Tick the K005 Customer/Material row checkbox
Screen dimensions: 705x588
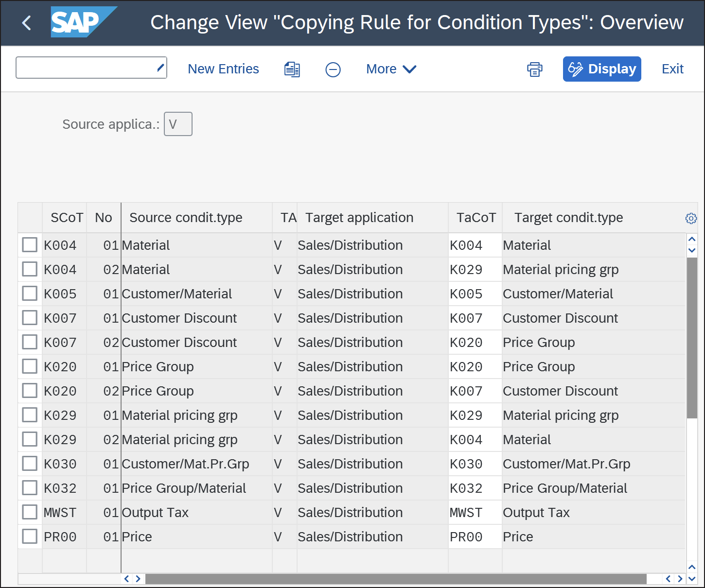click(30, 294)
